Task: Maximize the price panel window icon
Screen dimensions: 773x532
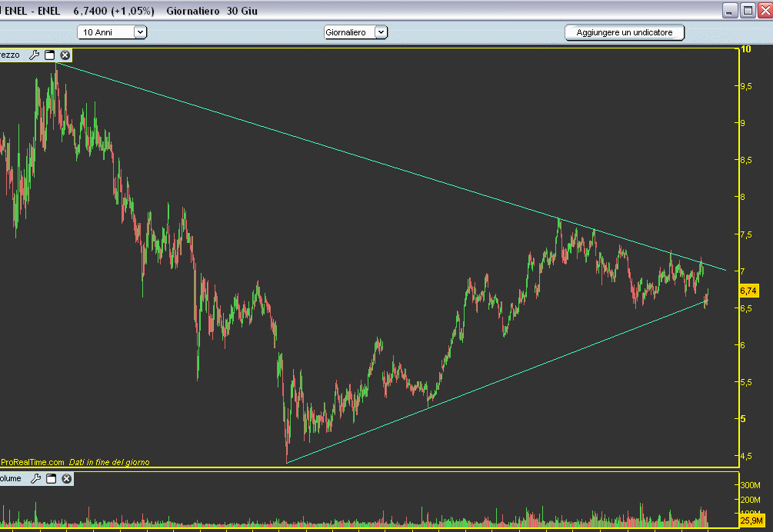Action: tap(50, 55)
